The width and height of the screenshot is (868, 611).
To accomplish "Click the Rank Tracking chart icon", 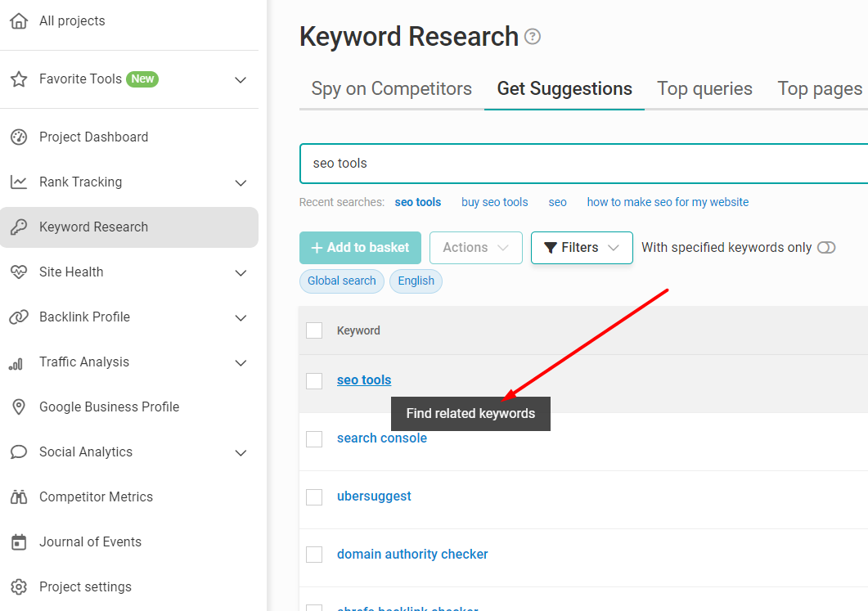I will pyautogui.click(x=19, y=182).
